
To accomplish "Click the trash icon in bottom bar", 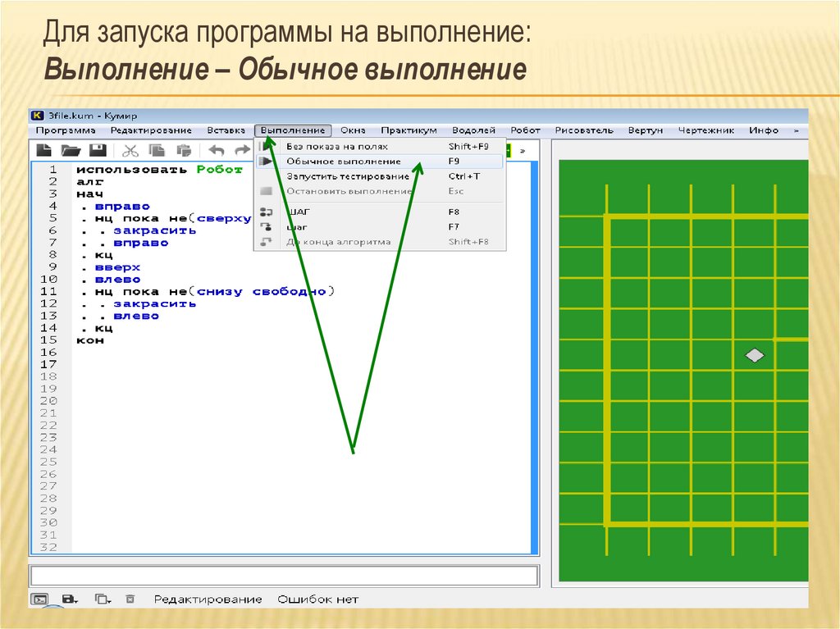I will (130, 599).
